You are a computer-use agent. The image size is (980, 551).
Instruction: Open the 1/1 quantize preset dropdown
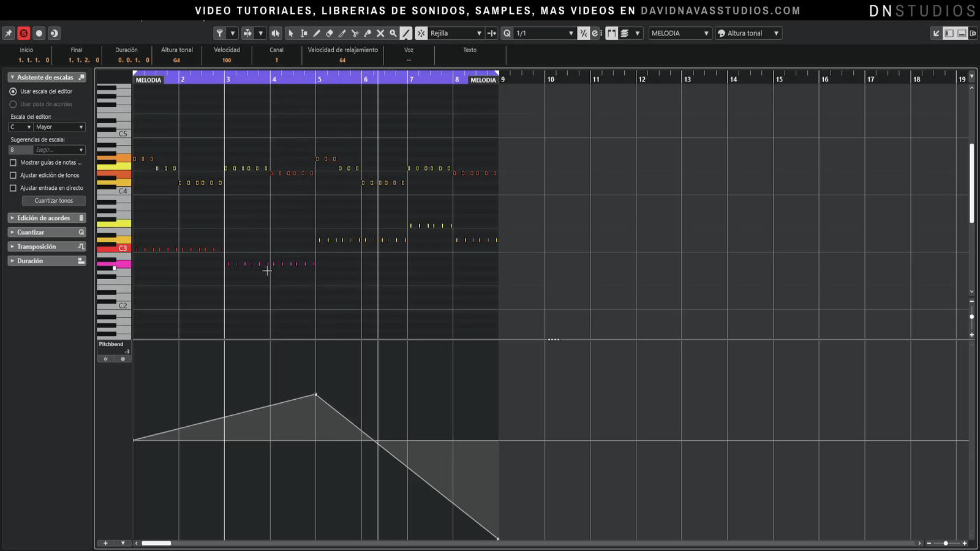(545, 33)
